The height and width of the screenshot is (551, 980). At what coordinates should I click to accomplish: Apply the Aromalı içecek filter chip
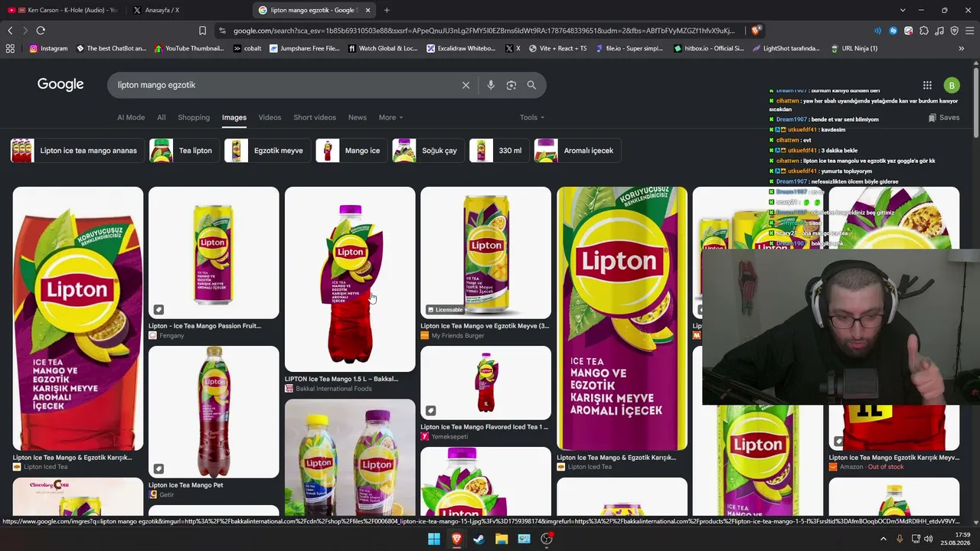coord(577,151)
